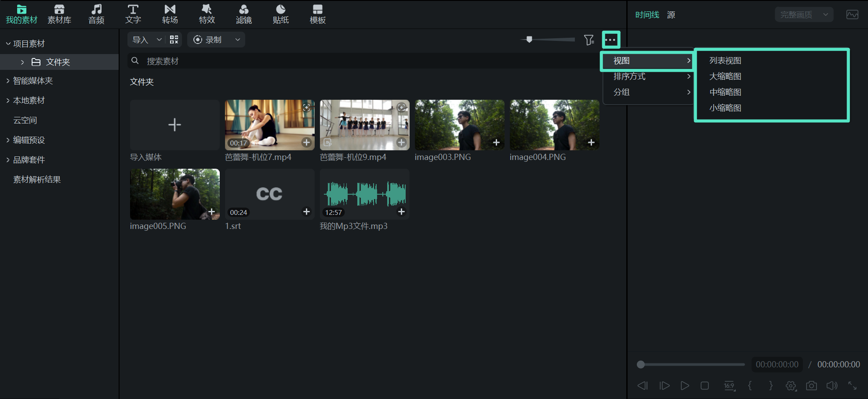Click the three-dot more options button
The height and width of the screenshot is (399, 868).
point(611,40)
